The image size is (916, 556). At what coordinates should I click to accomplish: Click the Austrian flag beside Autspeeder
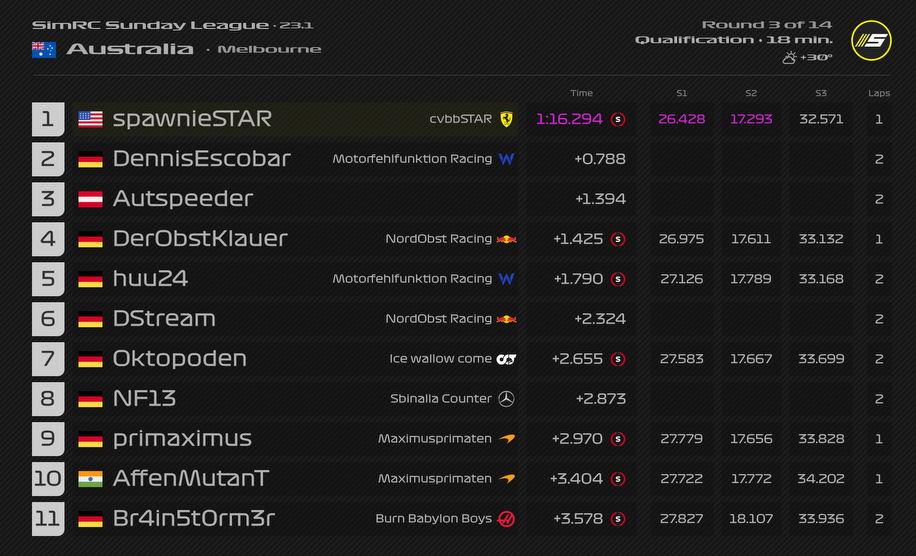pyautogui.click(x=91, y=199)
